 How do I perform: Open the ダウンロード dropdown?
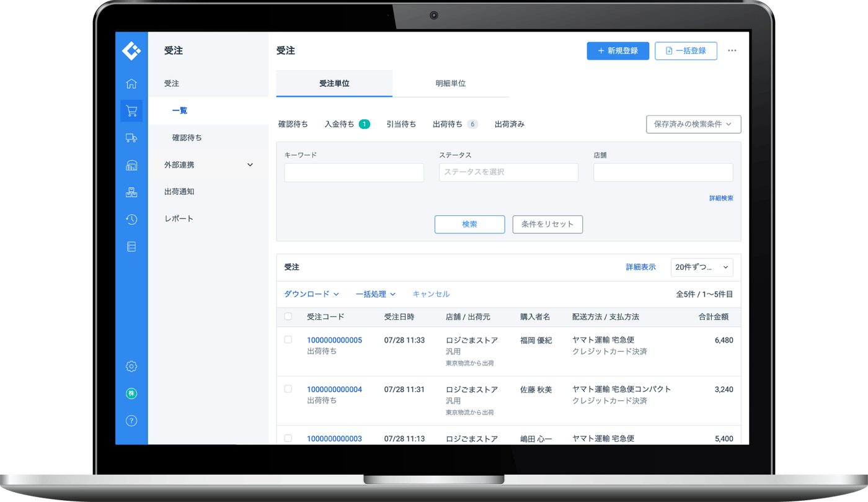click(311, 294)
